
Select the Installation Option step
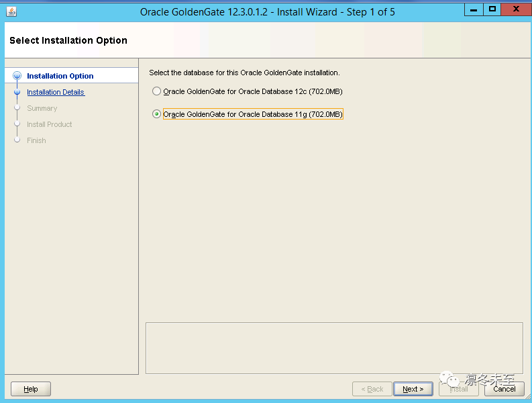pyautogui.click(x=60, y=76)
